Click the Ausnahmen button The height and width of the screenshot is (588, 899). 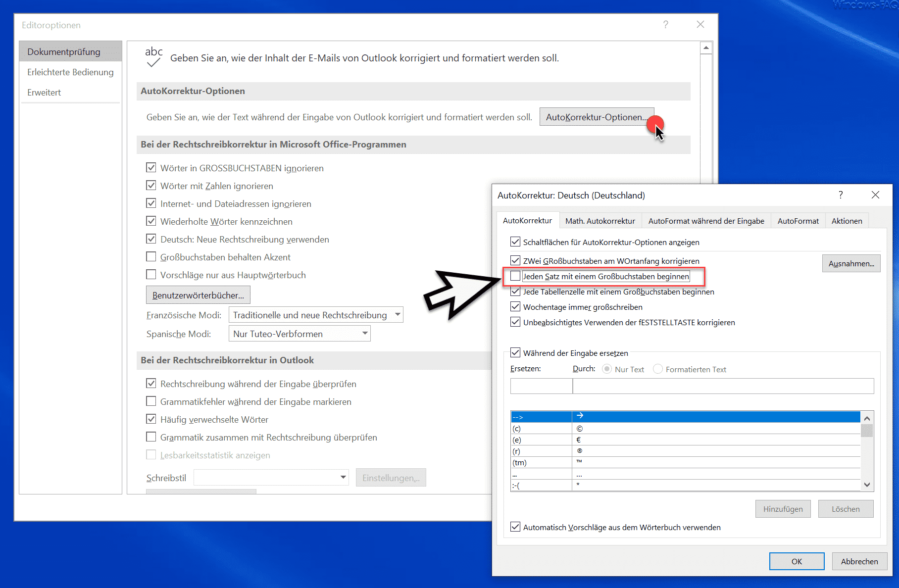[851, 263]
